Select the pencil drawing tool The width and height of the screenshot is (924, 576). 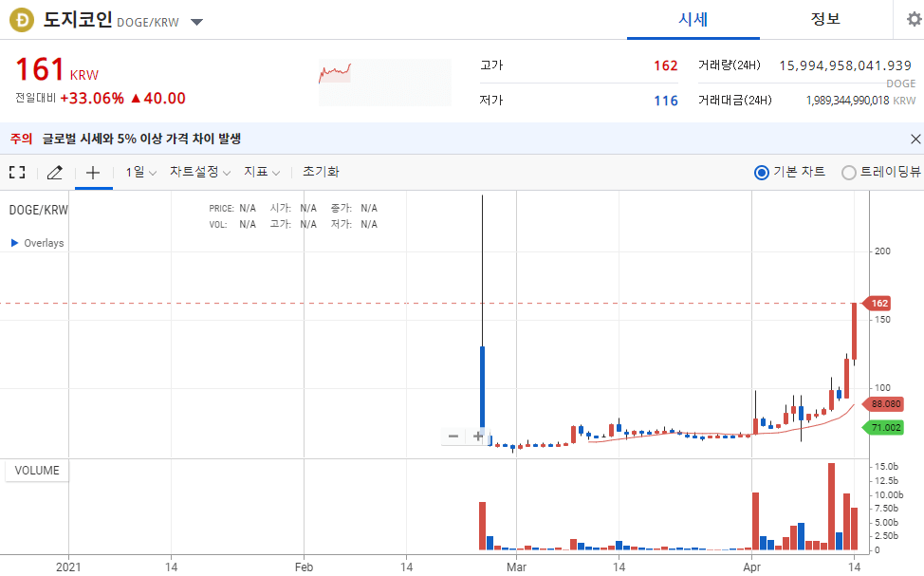click(x=55, y=172)
